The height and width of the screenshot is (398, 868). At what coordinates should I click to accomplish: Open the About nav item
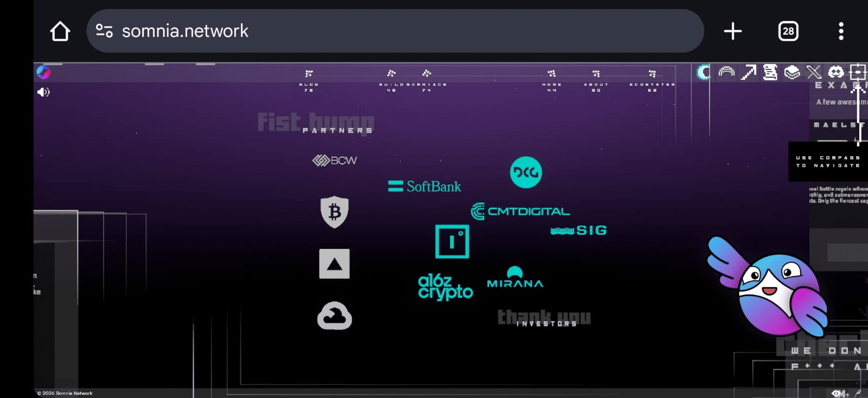pyautogui.click(x=596, y=80)
